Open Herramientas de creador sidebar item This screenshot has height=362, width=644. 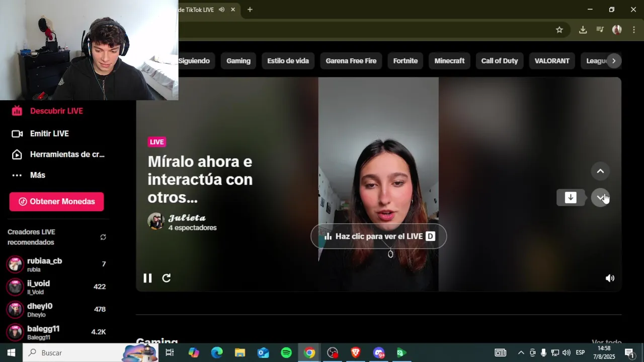[x=58, y=154]
